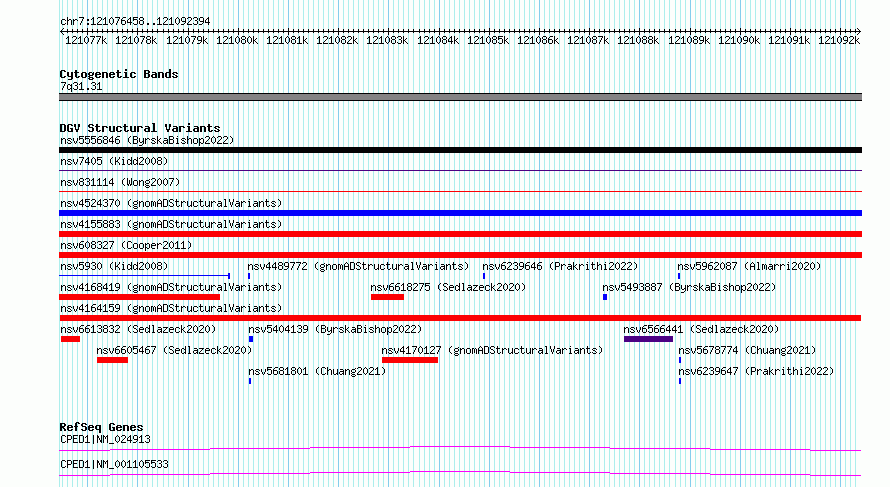Open nsv5678774 (Chuang2021) variant label
The height and width of the screenshot is (487, 890).
pos(747,350)
